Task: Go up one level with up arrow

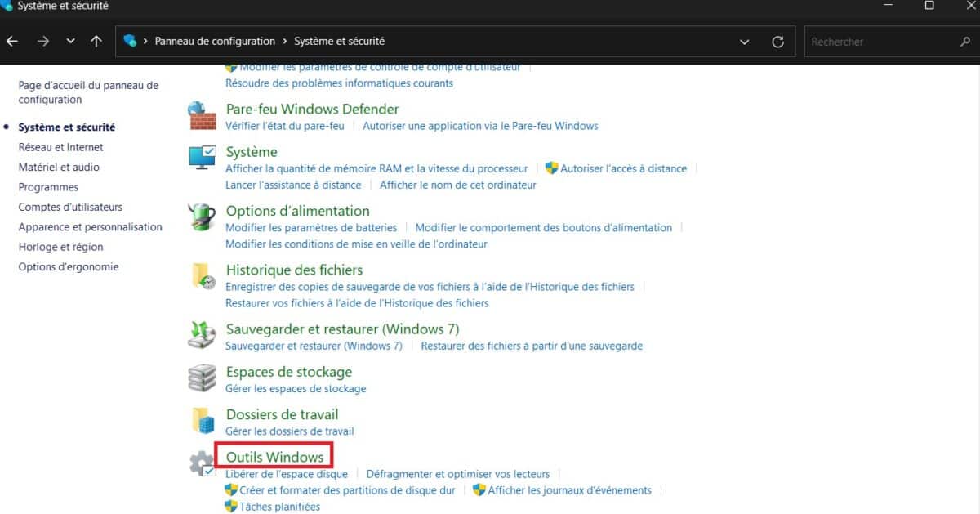Action: tap(96, 41)
